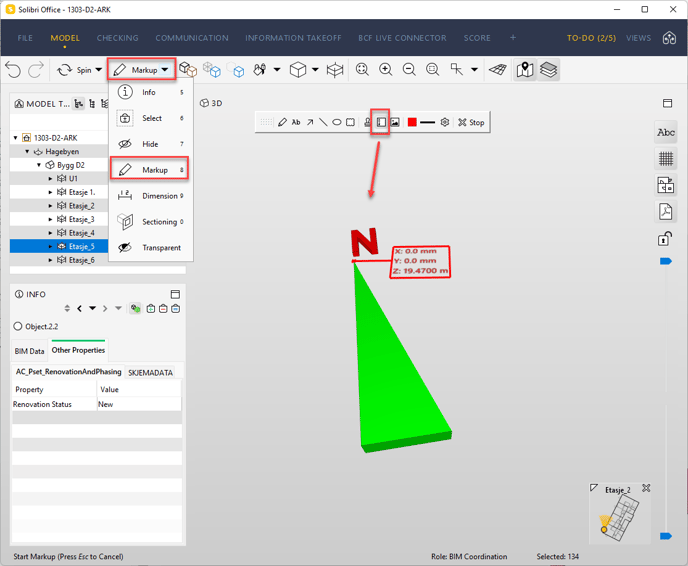Screen dimensions: 688x566
Task: Toggle Hide tool in the Markup menu
Action: 150,144
